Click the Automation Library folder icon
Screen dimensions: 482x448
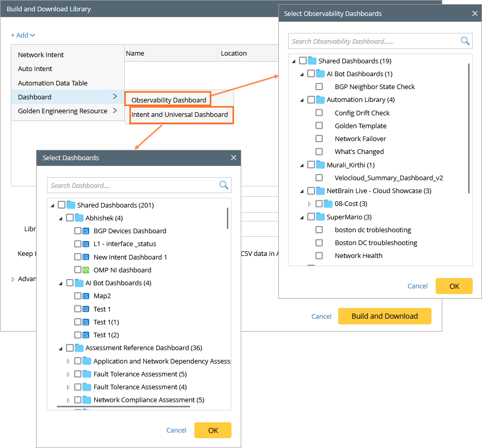click(x=320, y=100)
